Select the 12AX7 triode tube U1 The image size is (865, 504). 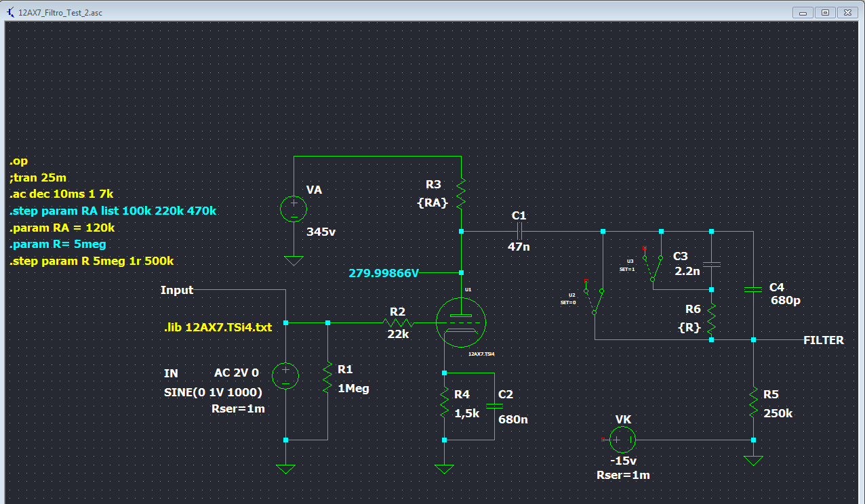pos(461,323)
